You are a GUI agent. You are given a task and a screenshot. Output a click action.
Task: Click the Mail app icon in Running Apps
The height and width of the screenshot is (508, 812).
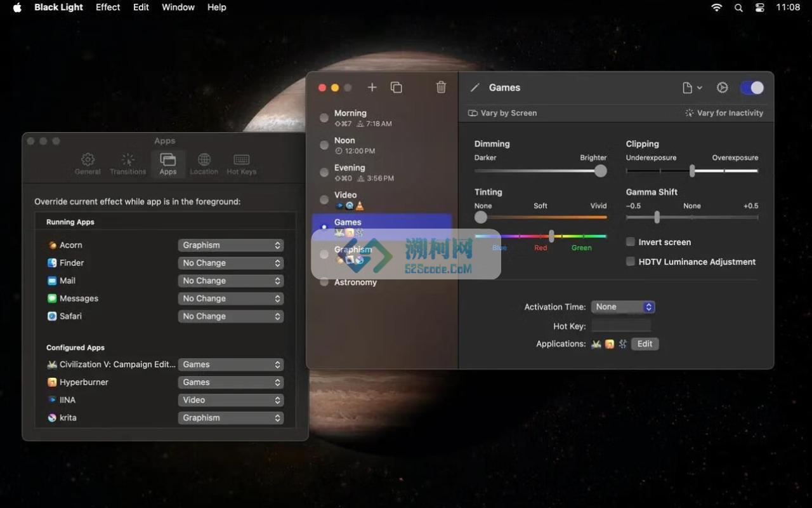[52, 281]
